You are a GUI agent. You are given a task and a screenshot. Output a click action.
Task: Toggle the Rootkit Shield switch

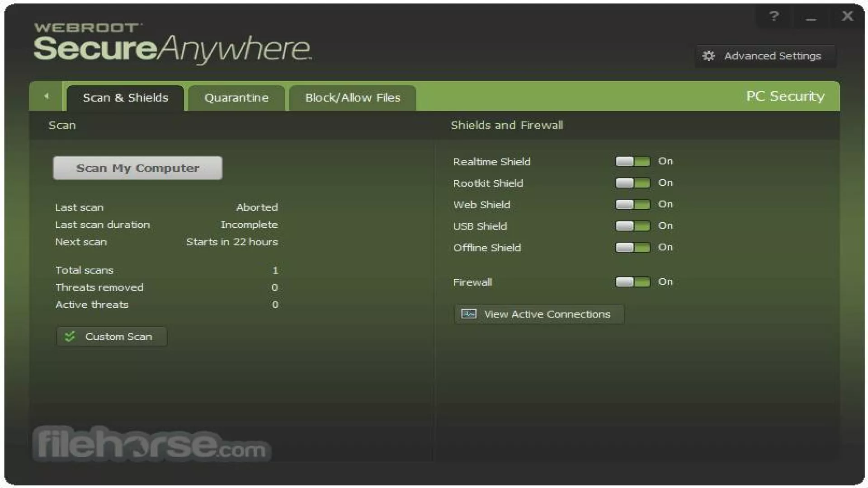pos(632,183)
